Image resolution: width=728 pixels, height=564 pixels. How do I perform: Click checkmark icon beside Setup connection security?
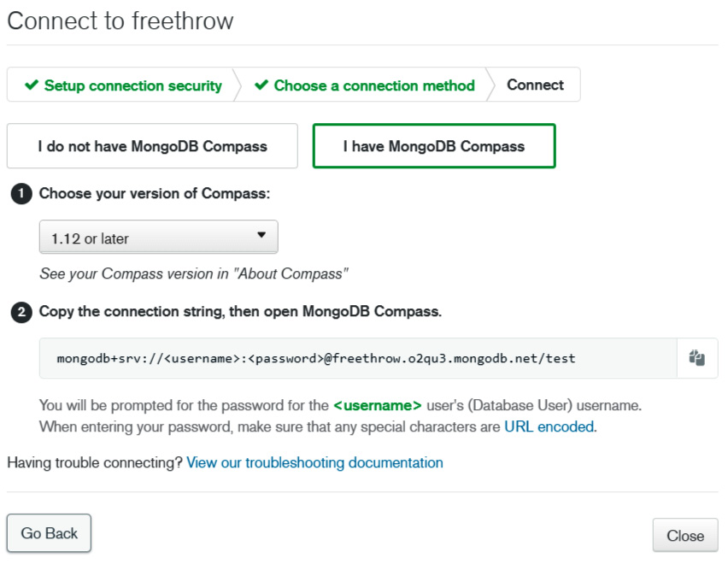(32, 85)
